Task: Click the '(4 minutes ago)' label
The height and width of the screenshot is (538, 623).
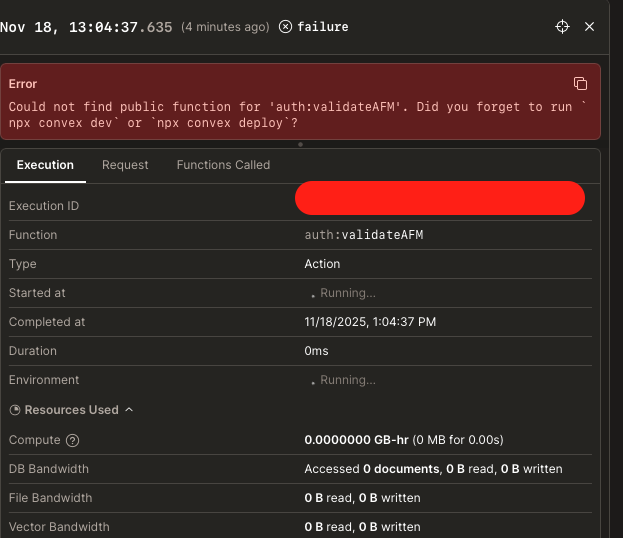Action: tap(225, 27)
